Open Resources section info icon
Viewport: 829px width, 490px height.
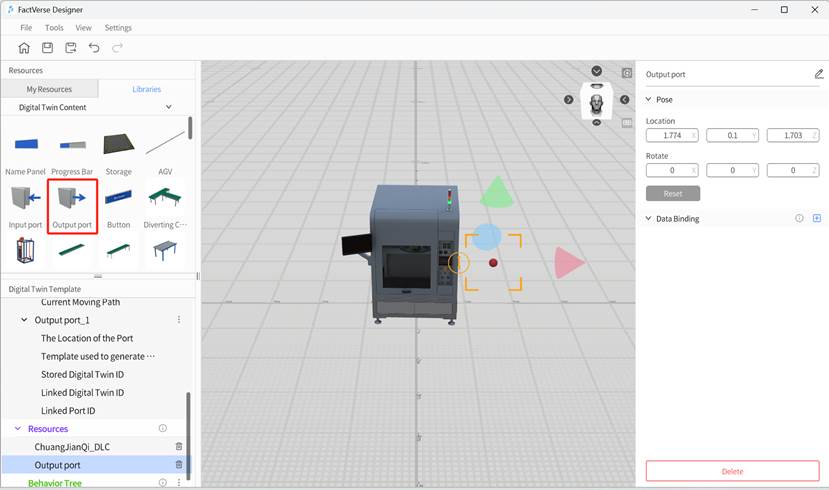coord(162,428)
